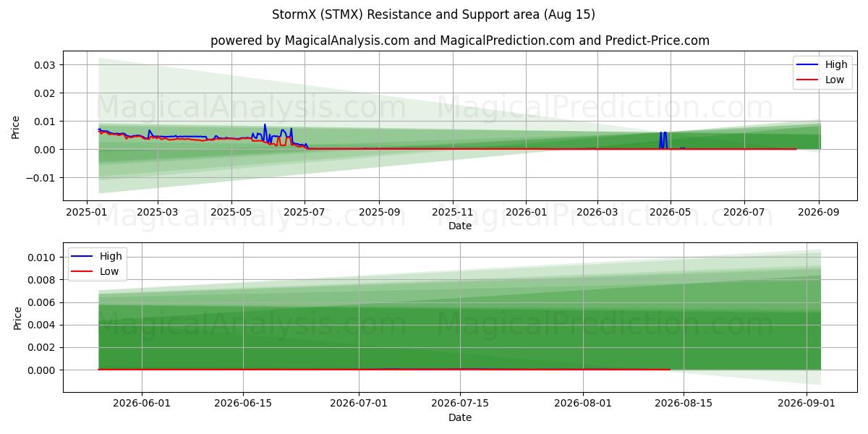The height and width of the screenshot is (434, 868).
Task: Click 'High' in the bottom chart legend
Action: [x=111, y=256]
